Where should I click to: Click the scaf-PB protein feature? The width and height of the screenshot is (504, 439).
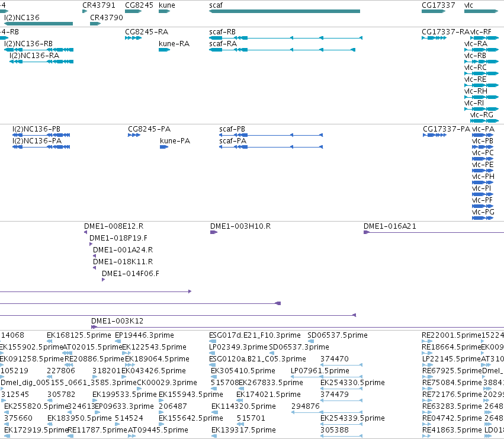(271, 135)
